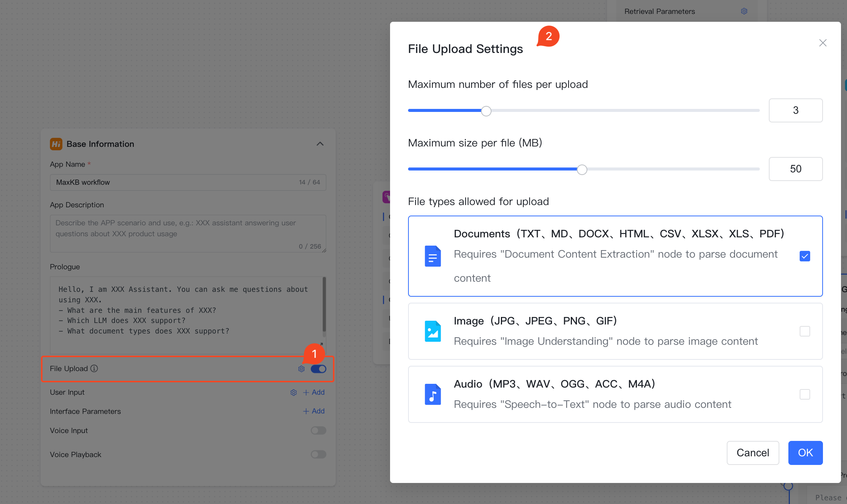Click the Audio file type icon

[x=433, y=394]
